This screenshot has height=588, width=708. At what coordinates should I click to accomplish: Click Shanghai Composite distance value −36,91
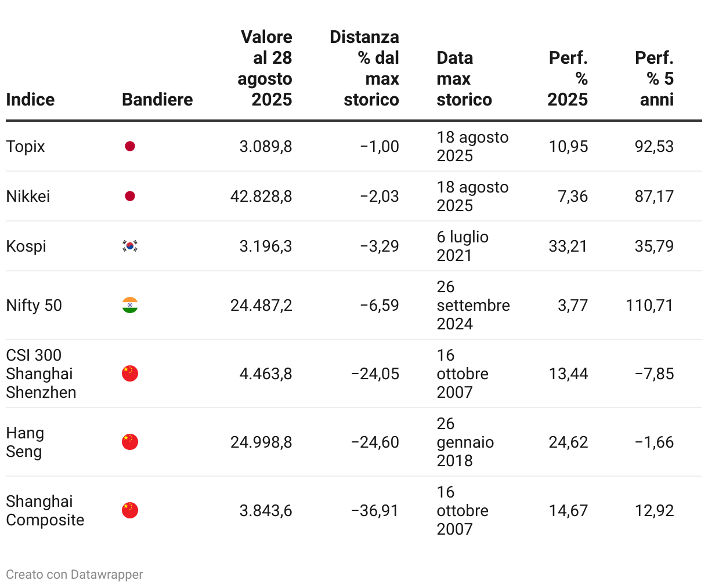375,510
